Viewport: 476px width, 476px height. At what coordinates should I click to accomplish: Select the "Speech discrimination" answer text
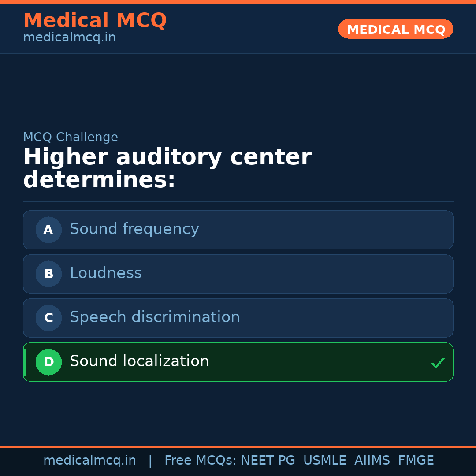pos(155,317)
